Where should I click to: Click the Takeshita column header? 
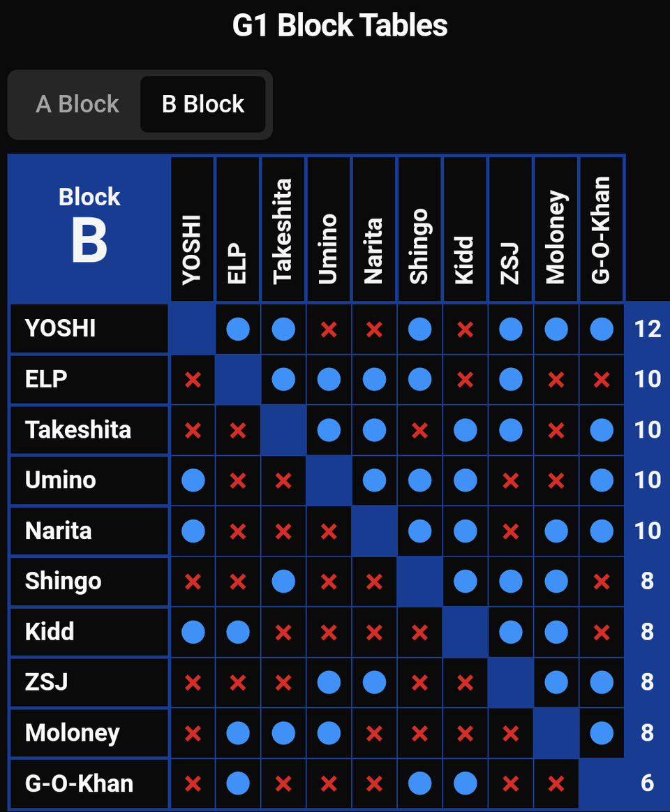pyautogui.click(x=283, y=229)
